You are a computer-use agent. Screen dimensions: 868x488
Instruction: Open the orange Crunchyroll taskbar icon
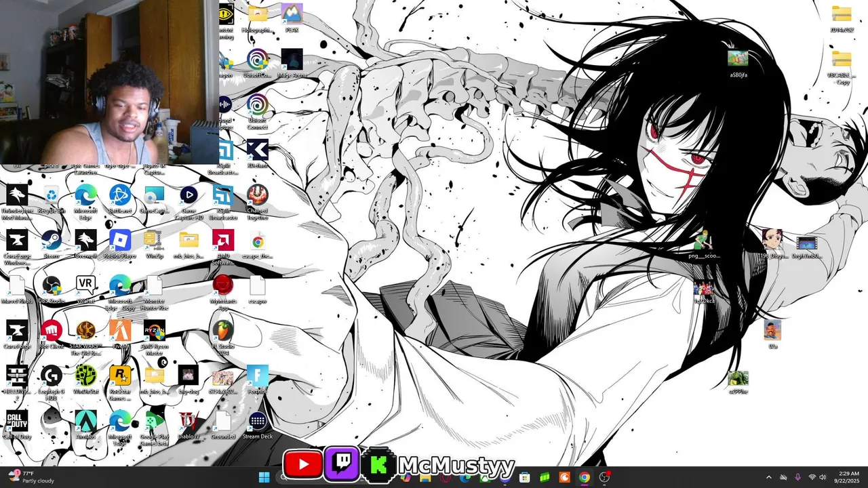click(564, 477)
